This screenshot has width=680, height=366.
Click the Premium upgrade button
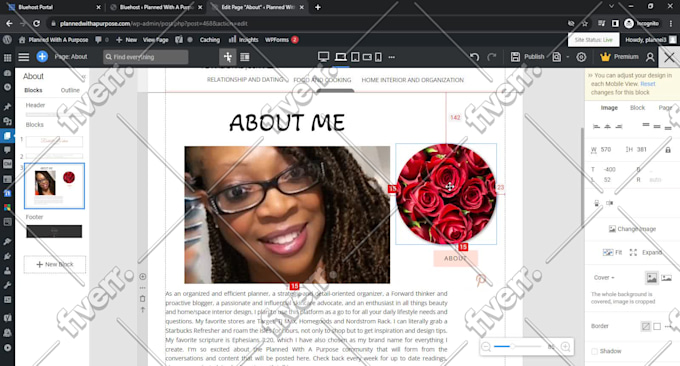(x=619, y=57)
